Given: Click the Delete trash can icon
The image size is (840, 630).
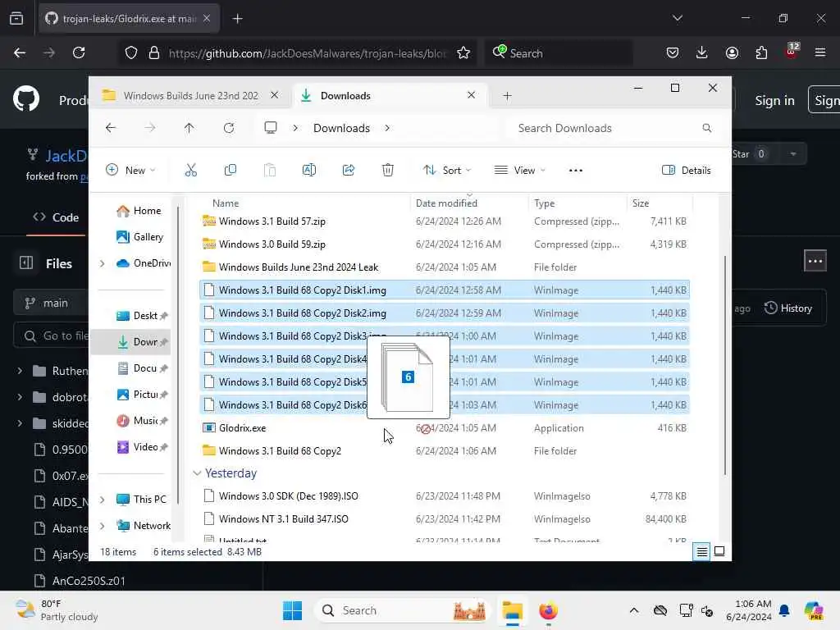Looking at the screenshot, I should [388, 171].
